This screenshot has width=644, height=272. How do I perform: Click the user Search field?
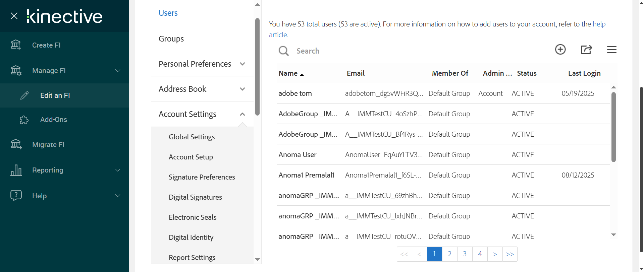[x=335, y=51]
